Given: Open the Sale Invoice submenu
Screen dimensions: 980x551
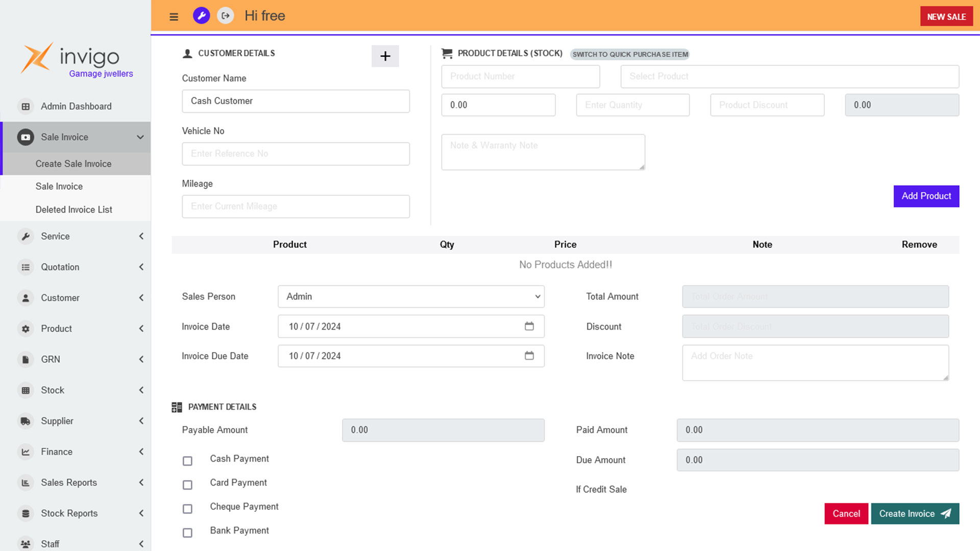Looking at the screenshot, I should 76,137.
